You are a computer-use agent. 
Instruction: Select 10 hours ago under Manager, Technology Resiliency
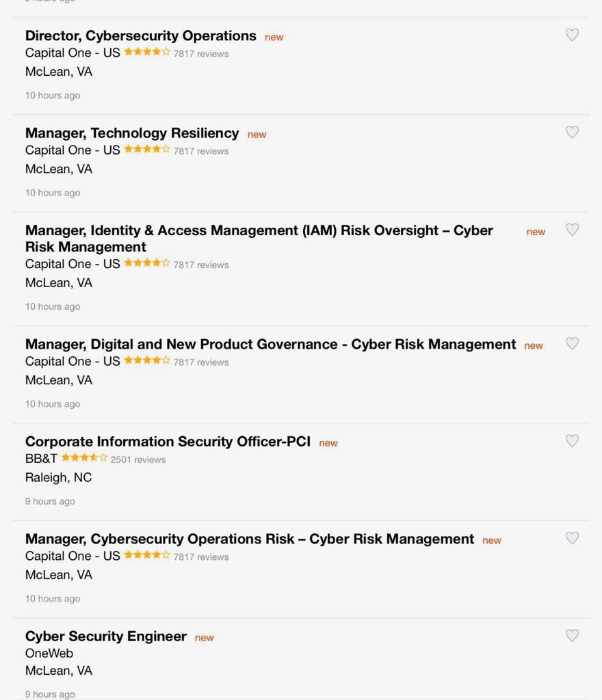tap(53, 192)
